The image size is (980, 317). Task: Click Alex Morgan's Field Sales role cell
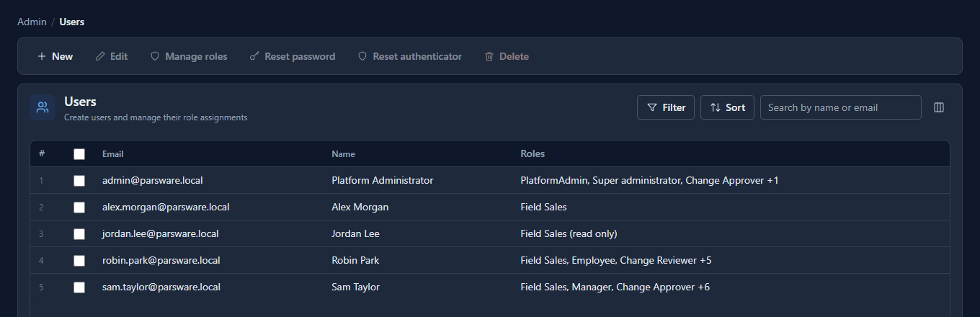pyautogui.click(x=543, y=207)
